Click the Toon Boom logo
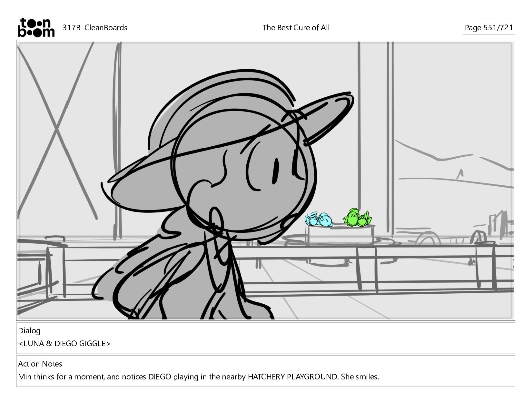Viewport: 532px width, 411px height. coord(36,27)
